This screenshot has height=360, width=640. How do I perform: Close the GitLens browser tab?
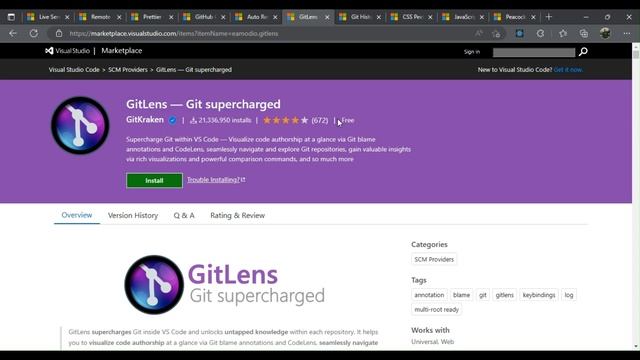[327, 17]
